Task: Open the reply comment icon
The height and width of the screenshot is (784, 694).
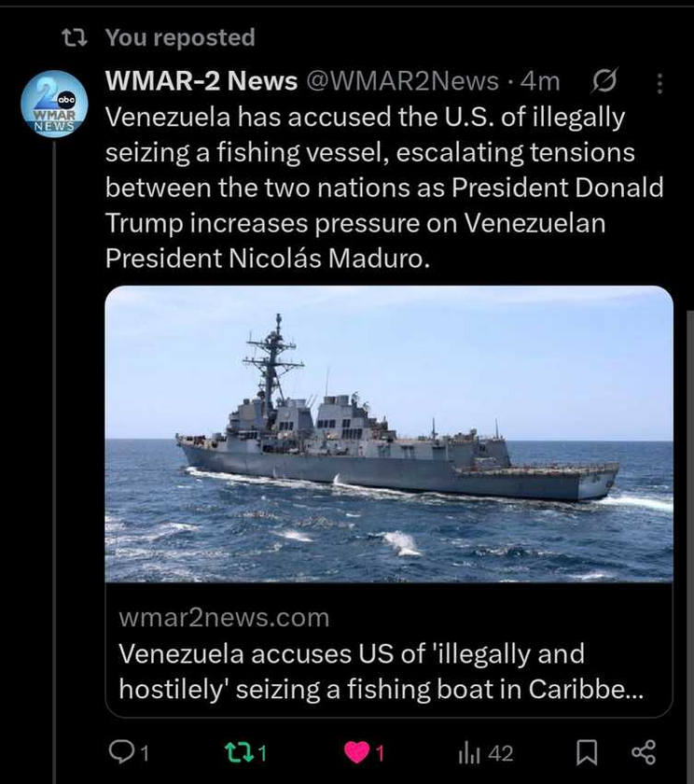Action: pyautogui.click(x=121, y=752)
